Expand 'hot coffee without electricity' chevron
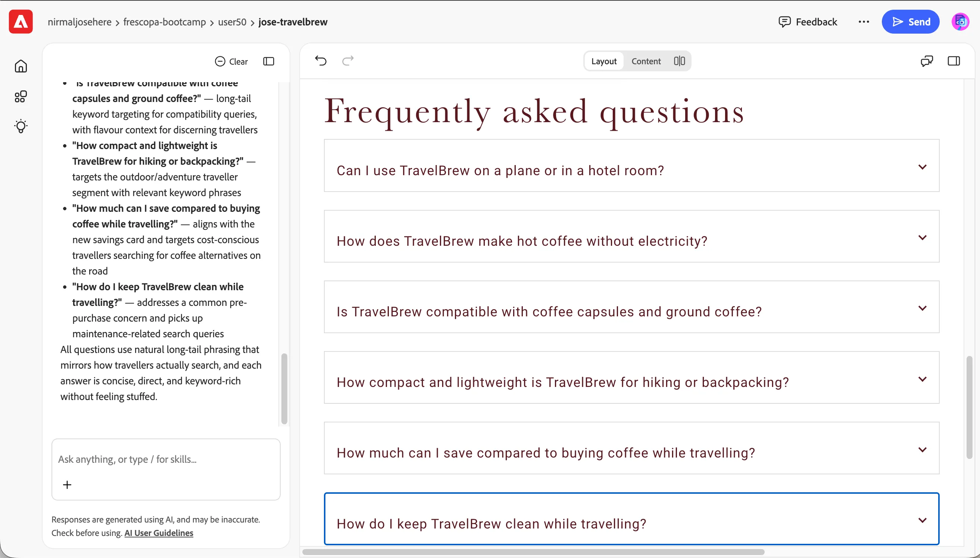Screen dimensions: 980x558 click(923, 238)
